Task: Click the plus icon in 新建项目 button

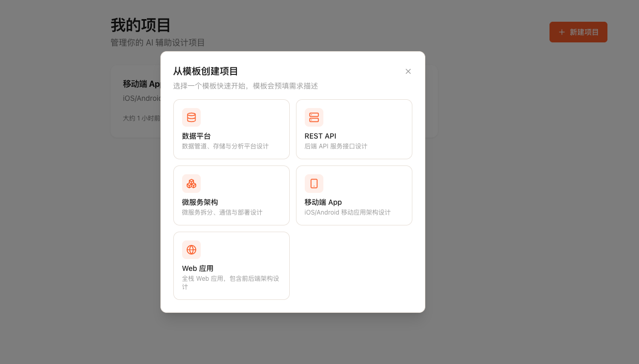Action: (561, 32)
